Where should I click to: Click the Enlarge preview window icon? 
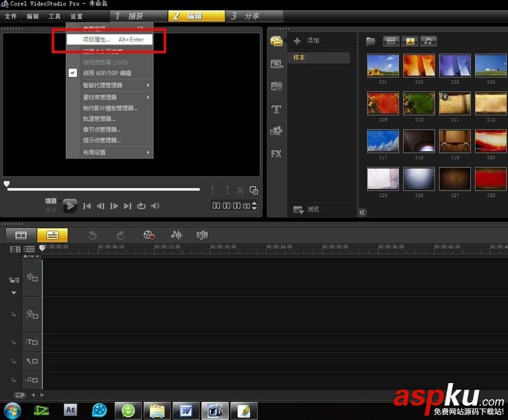coord(254,190)
